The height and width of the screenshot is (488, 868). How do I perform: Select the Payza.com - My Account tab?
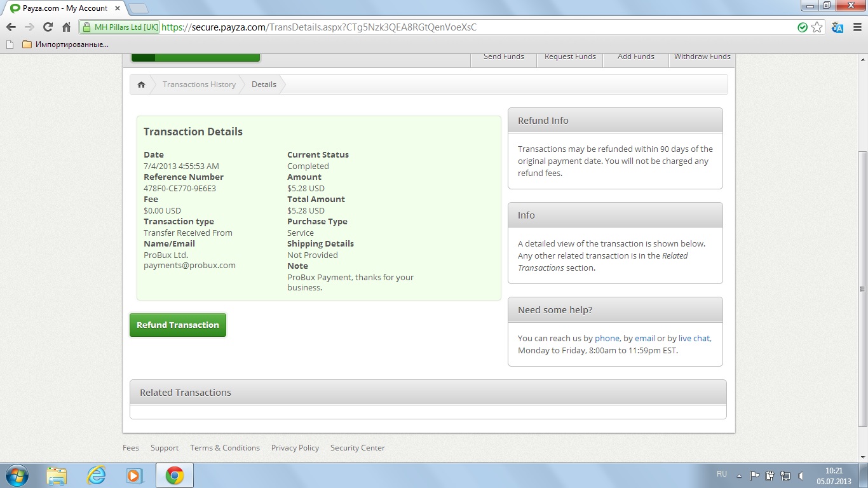[x=64, y=8]
